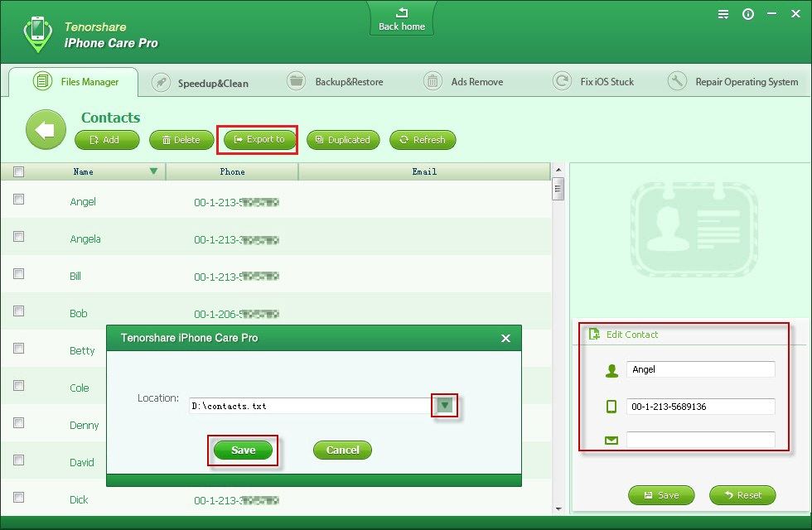The height and width of the screenshot is (530, 812).
Task: Refresh the contacts list
Action: coord(423,140)
